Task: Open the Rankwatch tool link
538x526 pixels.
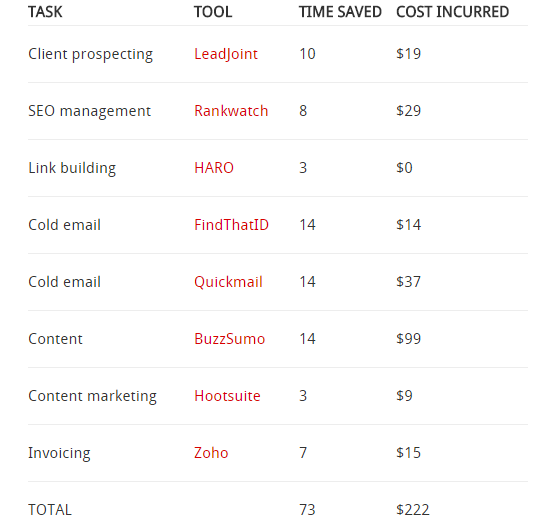Action: [231, 111]
